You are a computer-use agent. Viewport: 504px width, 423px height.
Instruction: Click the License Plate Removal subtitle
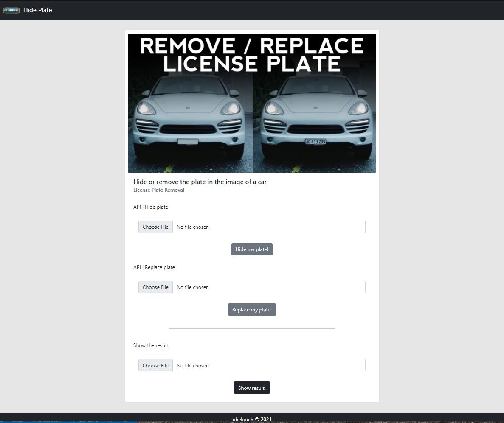[x=159, y=190]
